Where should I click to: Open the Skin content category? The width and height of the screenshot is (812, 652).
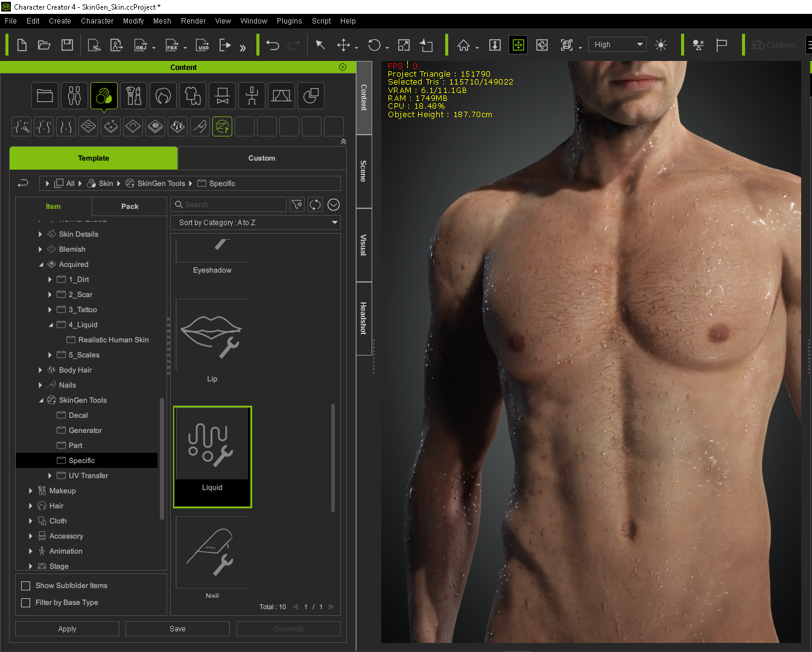click(x=104, y=96)
